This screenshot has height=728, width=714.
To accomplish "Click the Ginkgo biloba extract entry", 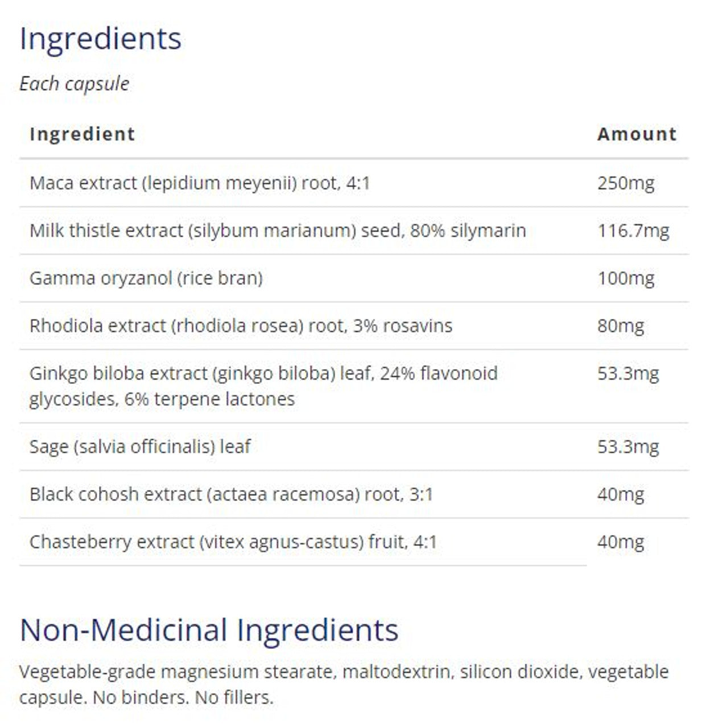I will tap(263, 386).
